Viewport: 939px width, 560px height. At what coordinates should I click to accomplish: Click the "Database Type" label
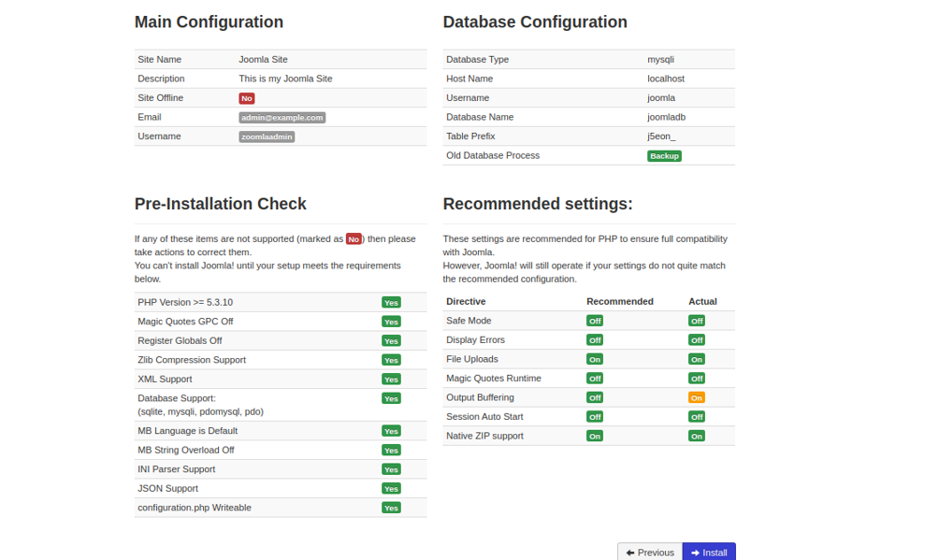pos(477,59)
